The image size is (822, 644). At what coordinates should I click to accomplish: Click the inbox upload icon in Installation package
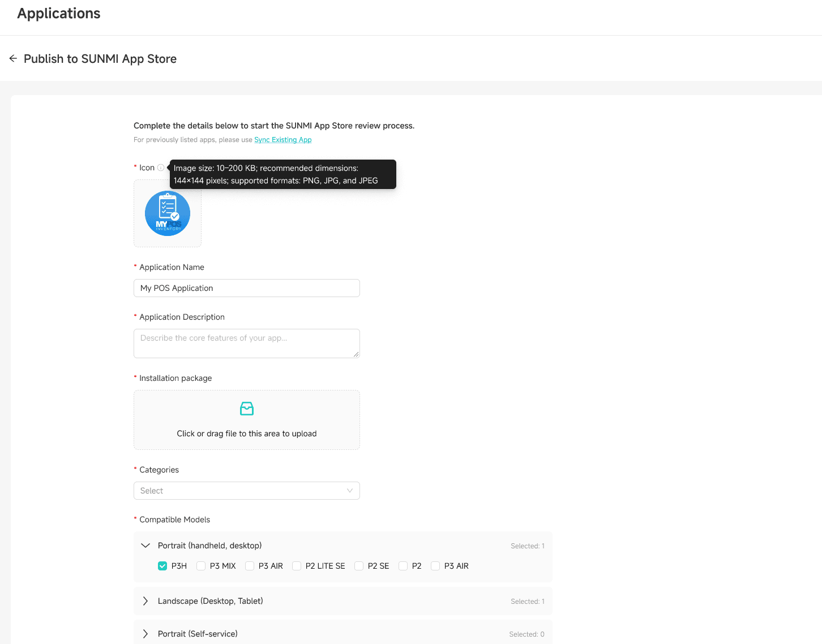(x=247, y=409)
